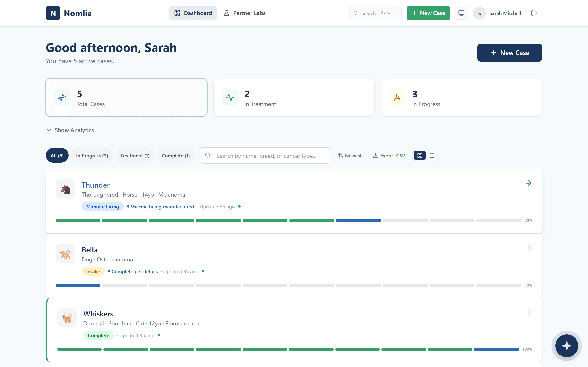The height and width of the screenshot is (367, 588).
Task: Filter cases by In Progress
Action: point(92,155)
